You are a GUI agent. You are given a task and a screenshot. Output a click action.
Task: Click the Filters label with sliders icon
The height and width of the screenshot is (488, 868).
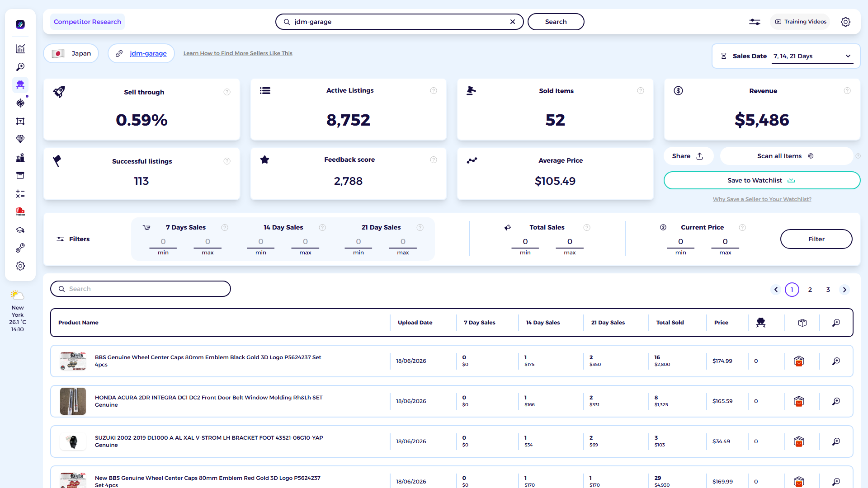coord(73,239)
